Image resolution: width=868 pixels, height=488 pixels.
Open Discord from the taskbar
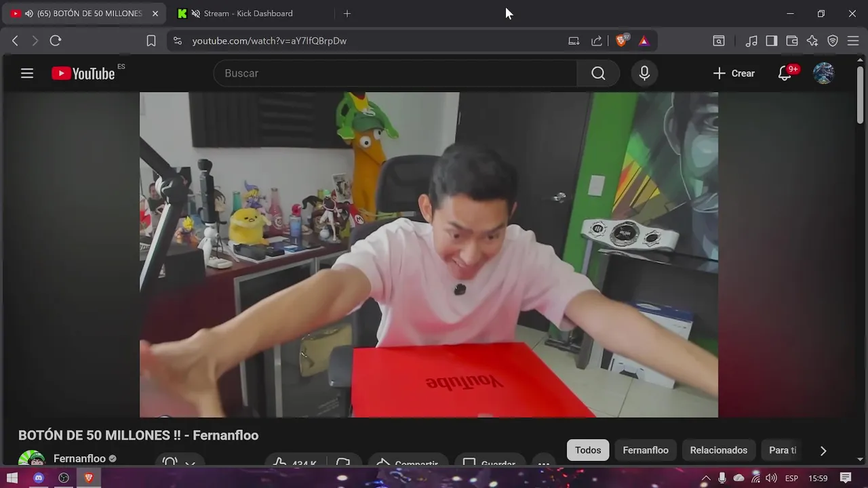(38, 478)
